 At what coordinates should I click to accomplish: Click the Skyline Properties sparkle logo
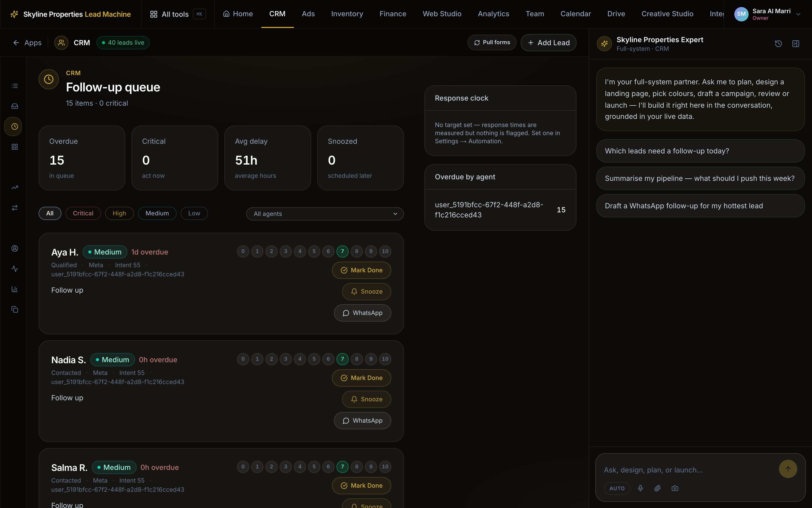point(14,14)
